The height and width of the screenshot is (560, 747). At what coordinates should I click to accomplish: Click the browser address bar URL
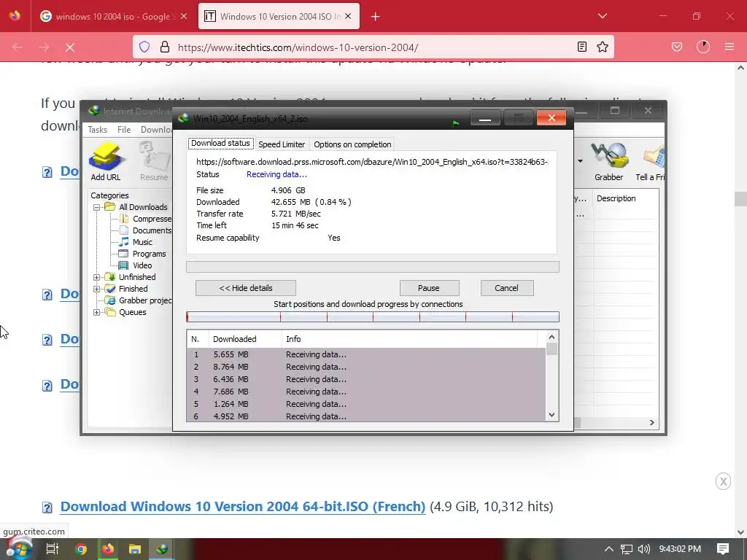[298, 47]
